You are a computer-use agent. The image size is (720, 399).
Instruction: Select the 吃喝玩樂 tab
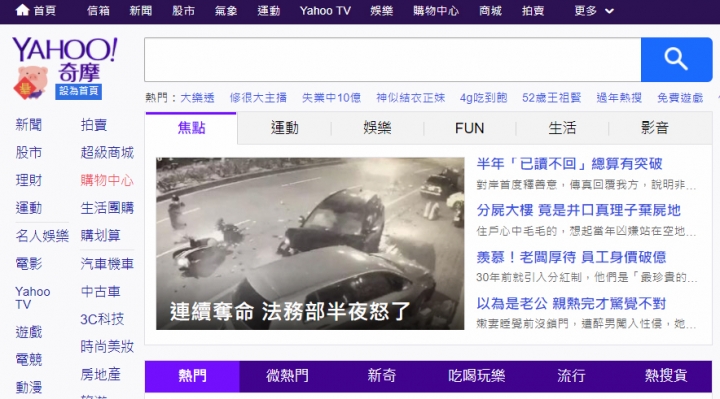pyautogui.click(x=477, y=376)
